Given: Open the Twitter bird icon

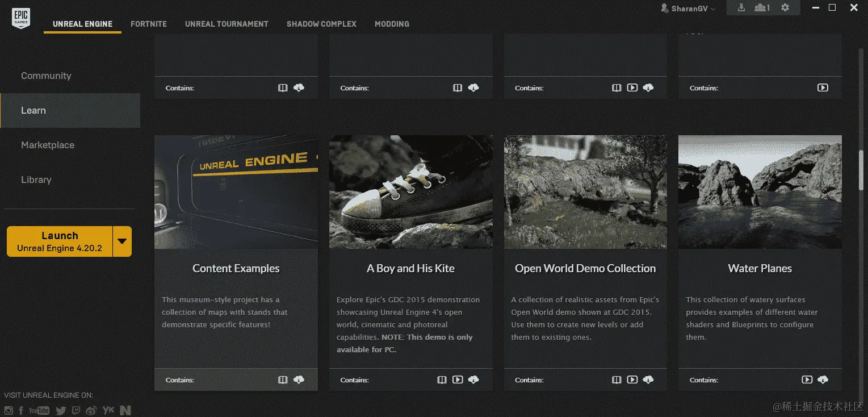Looking at the screenshot, I should click(x=61, y=410).
